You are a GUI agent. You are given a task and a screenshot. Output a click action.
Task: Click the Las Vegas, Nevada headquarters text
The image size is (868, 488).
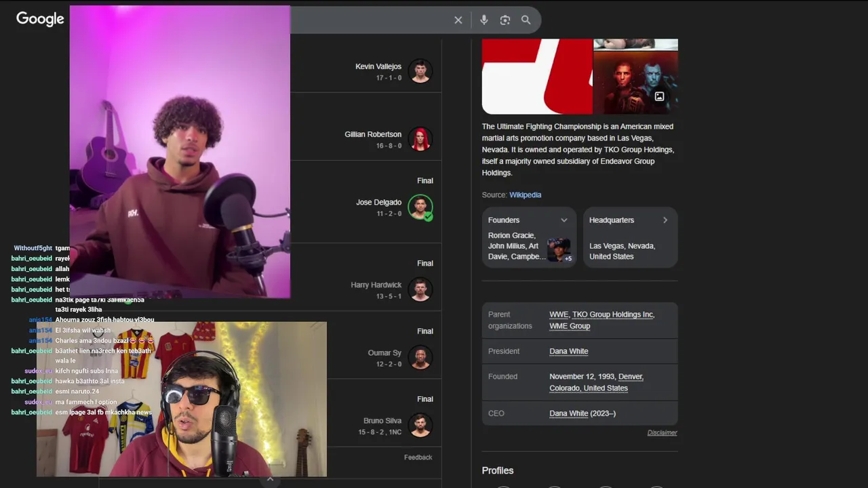[622, 251]
